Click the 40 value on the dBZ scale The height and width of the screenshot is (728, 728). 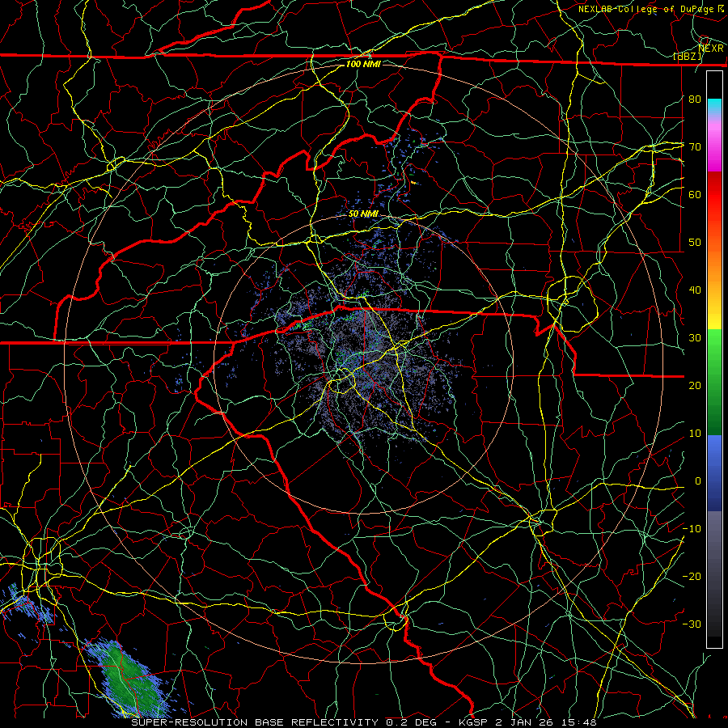(695, 290)
